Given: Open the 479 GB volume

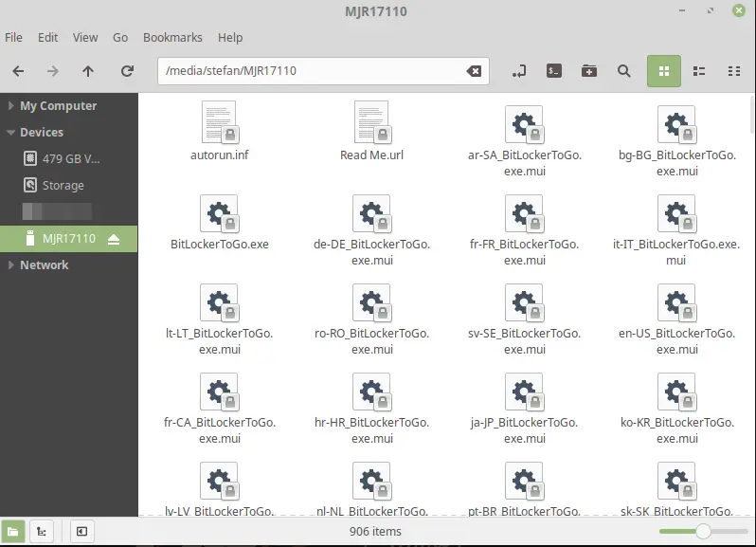Looking at the screenshot, I should (x=68, y=158).
